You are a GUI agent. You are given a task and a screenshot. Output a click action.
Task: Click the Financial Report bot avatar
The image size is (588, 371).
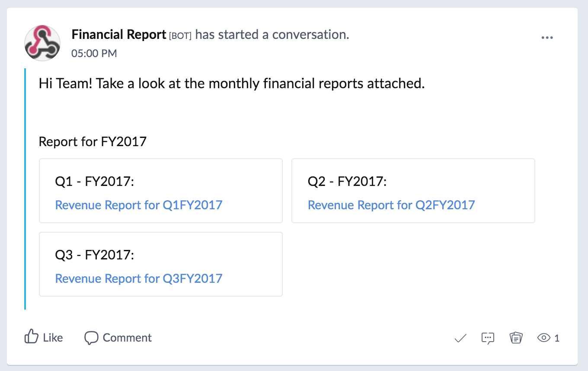point(42,43)
